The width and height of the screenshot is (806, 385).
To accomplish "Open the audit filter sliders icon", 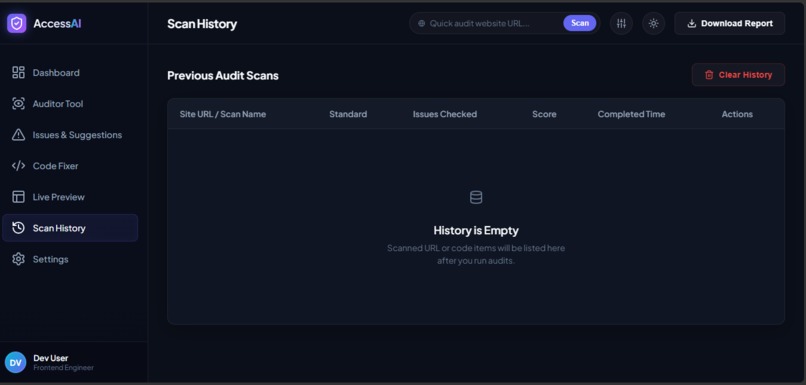I will tap(621, 24).
